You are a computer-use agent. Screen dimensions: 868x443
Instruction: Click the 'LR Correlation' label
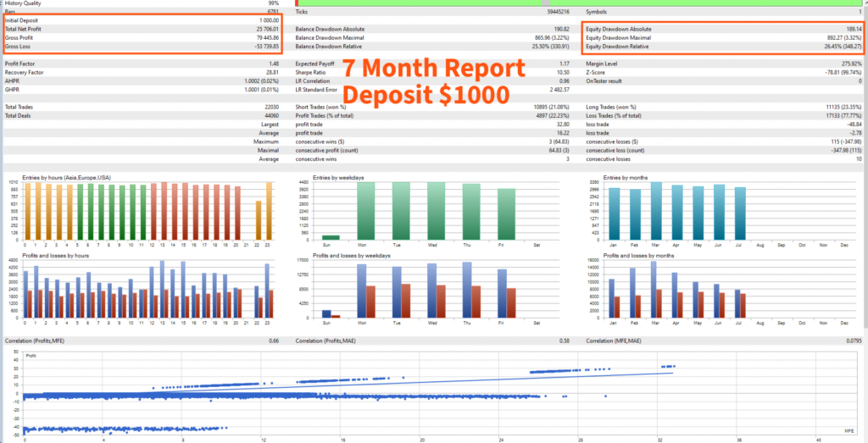pos(312,80)
